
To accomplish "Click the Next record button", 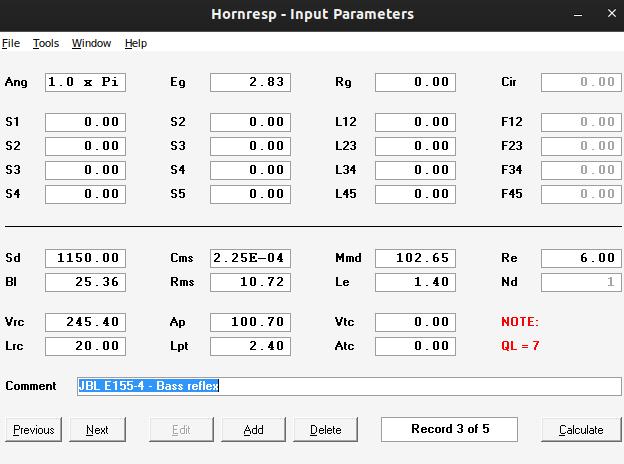I will pyautogui.click(x=98, y=429).
